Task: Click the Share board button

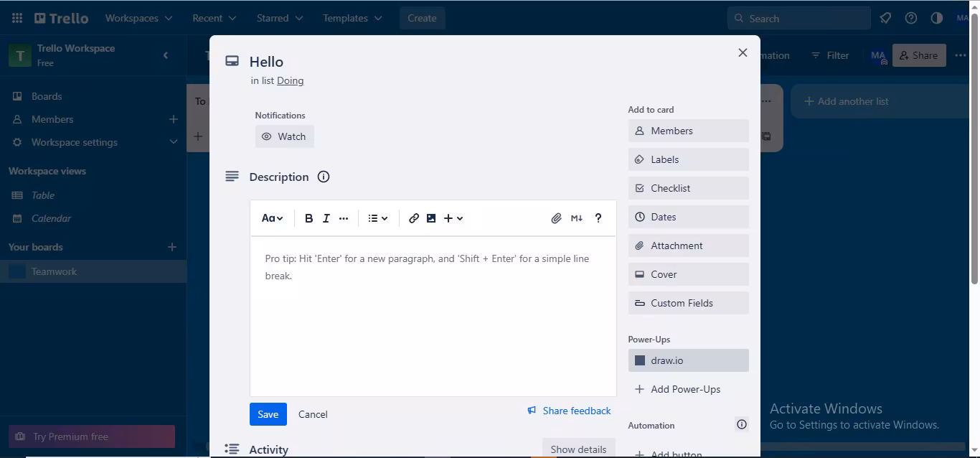Action: click(x=919, y=55)
